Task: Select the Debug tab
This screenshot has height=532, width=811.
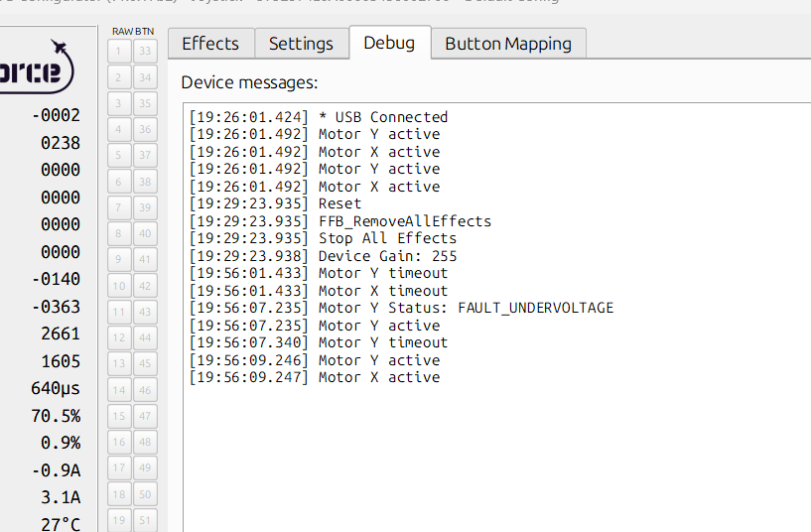Action: (389, 43)
